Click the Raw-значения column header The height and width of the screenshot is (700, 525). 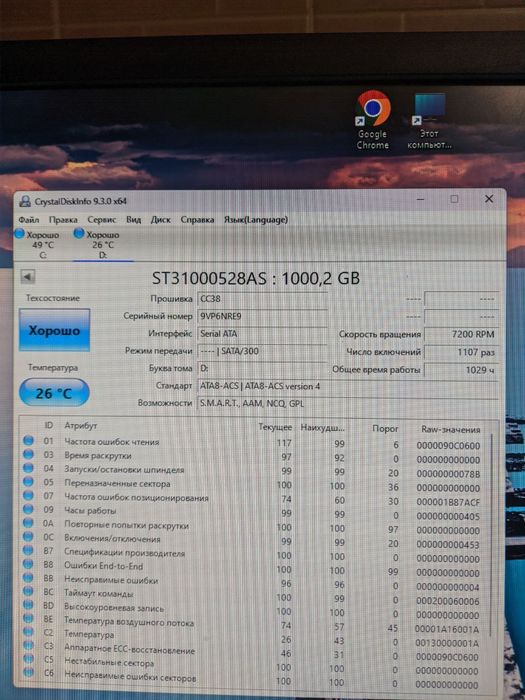450,429
